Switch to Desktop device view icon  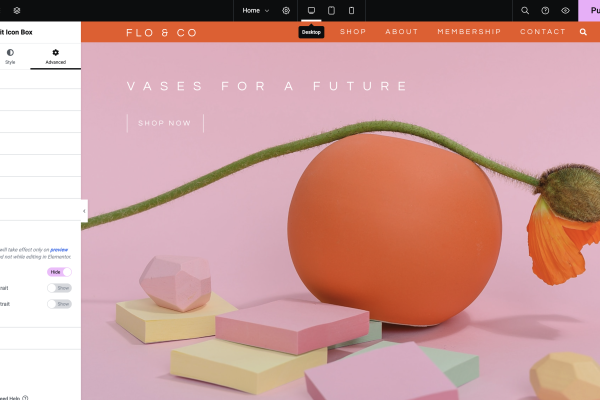coord(311,10)
